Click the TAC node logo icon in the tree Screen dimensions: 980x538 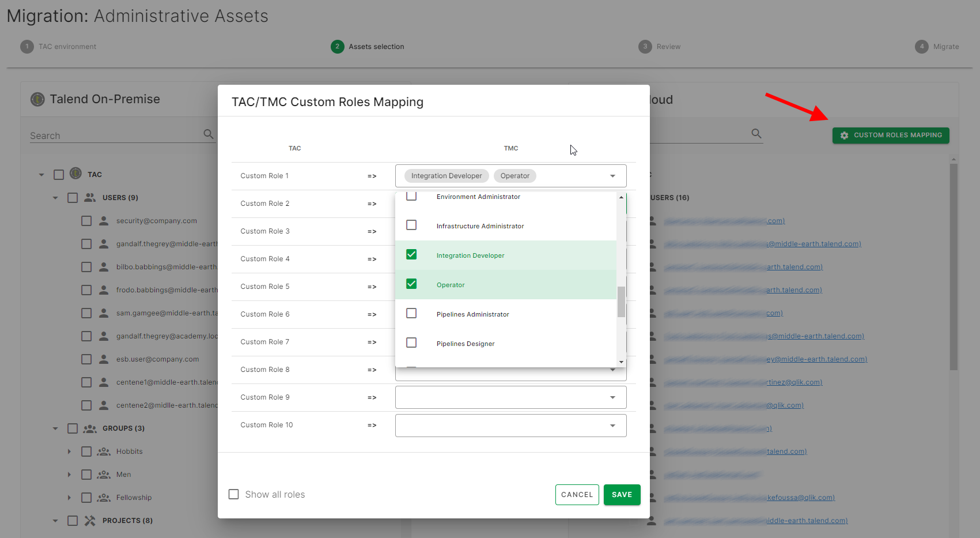point(75,174)
